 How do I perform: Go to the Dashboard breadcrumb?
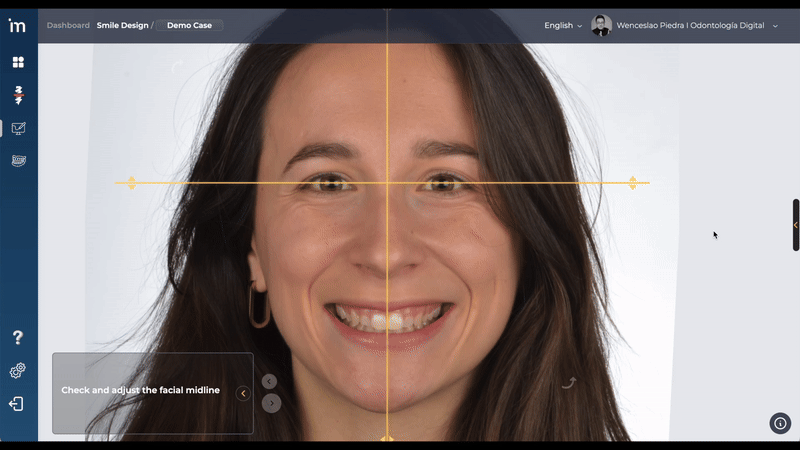click(x=68, y=25)
